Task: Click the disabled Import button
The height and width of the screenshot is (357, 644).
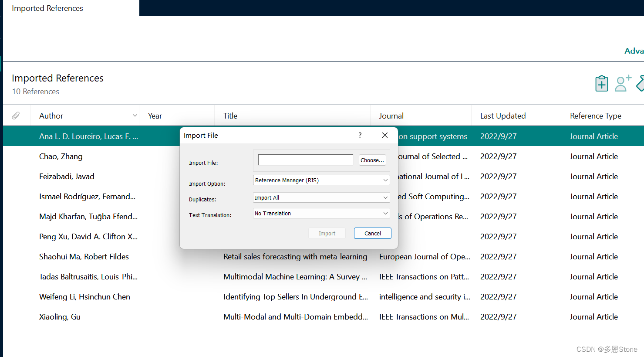Action: pos(327,233)
